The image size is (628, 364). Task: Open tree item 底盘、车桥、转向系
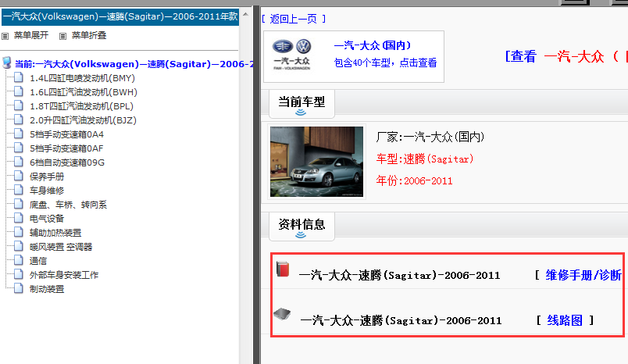pyautogui.click(x=68, y=205)
